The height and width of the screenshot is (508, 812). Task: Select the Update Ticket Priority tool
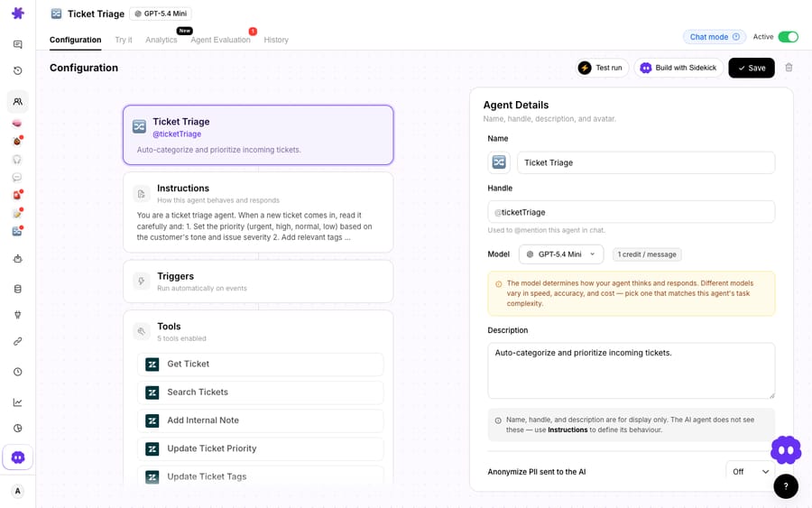tap(260, 448)
